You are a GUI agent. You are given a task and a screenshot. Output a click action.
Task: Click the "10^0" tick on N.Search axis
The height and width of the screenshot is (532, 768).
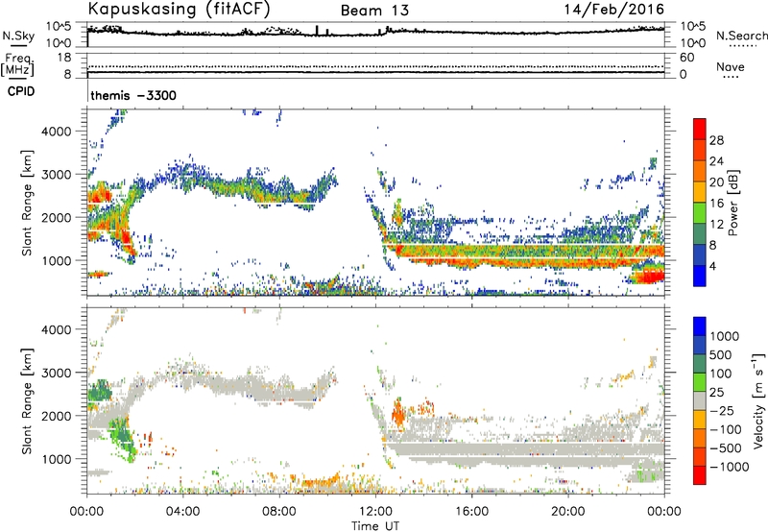692,43
